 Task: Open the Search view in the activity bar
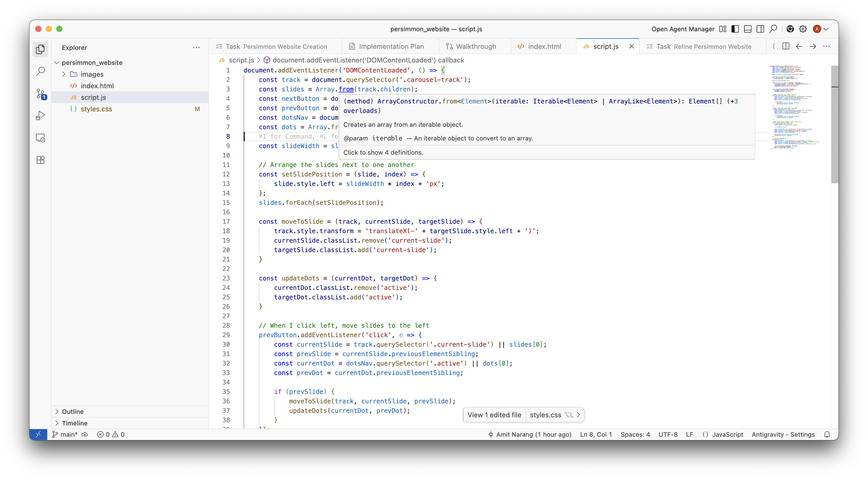(40, 71)
